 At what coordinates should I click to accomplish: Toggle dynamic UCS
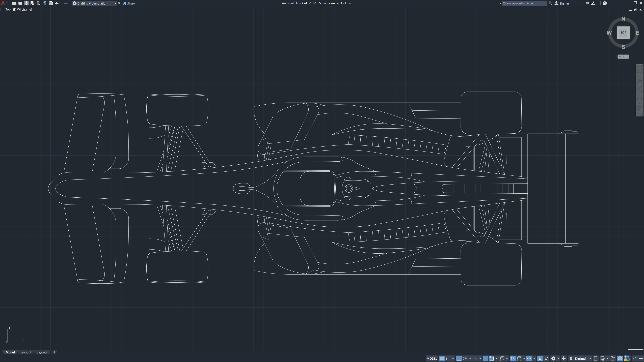click(x=513, y=358)
